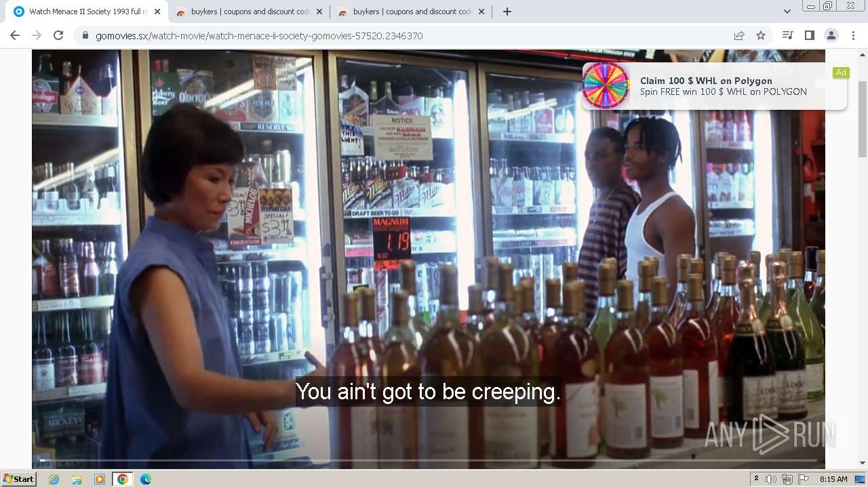Switch to the Watch Menace II Society tab
Viewport: 868px width, 488px height.
pyautogui.click(x=87, y=12)
